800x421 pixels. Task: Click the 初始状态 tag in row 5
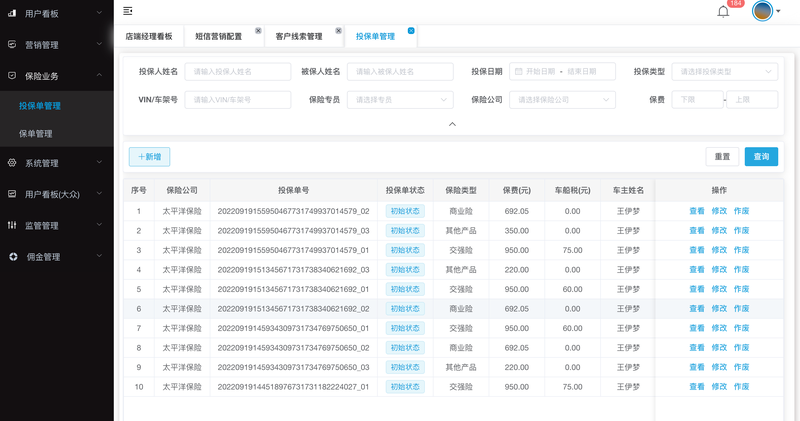(x=405, y=289)
